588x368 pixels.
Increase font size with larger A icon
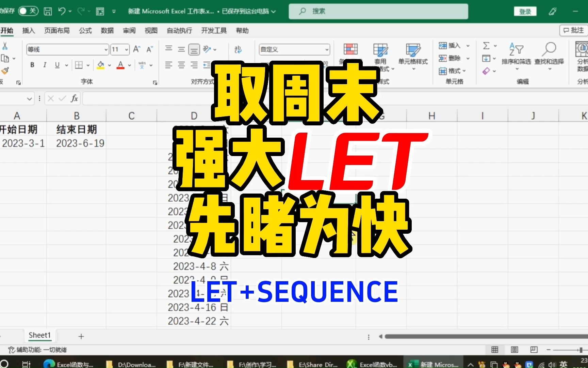tap(136, 49)
